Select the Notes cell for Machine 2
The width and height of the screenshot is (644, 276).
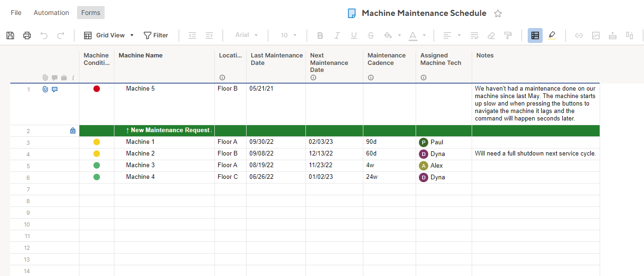point(535,154)
